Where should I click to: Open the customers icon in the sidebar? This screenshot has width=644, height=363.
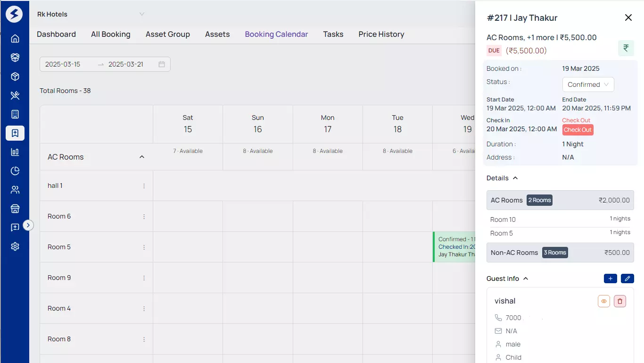(x=15, y=189)
